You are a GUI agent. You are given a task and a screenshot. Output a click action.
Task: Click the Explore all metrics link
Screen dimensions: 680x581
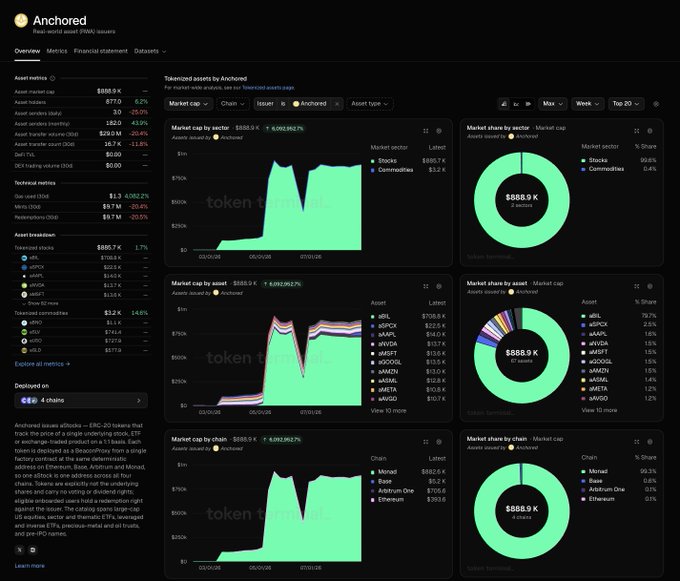pyautogui.click(x=42, y=364)
